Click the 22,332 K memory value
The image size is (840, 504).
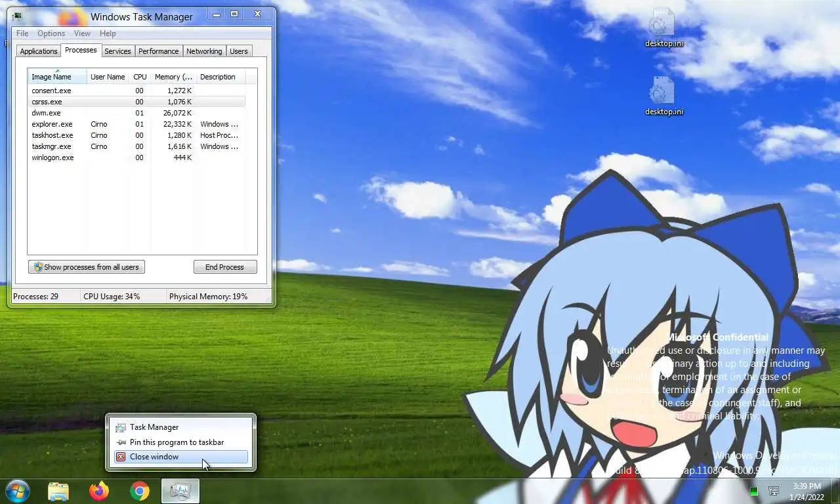tap(177, 124)
